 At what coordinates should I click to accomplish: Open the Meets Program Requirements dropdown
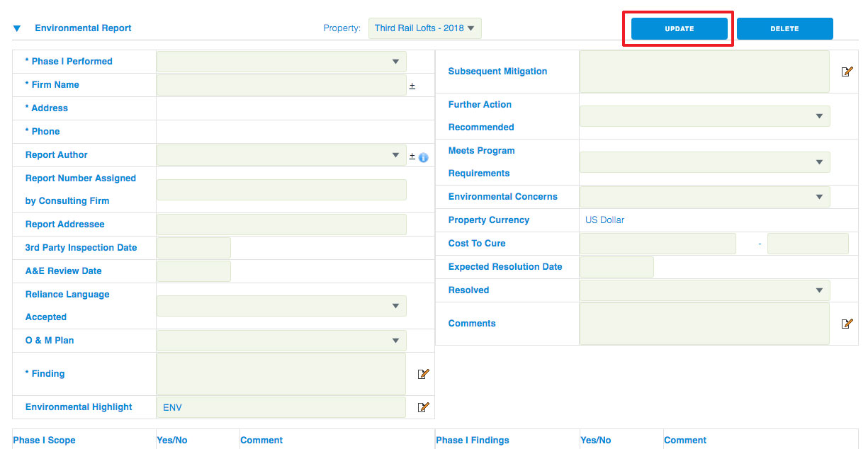(704, 162)
